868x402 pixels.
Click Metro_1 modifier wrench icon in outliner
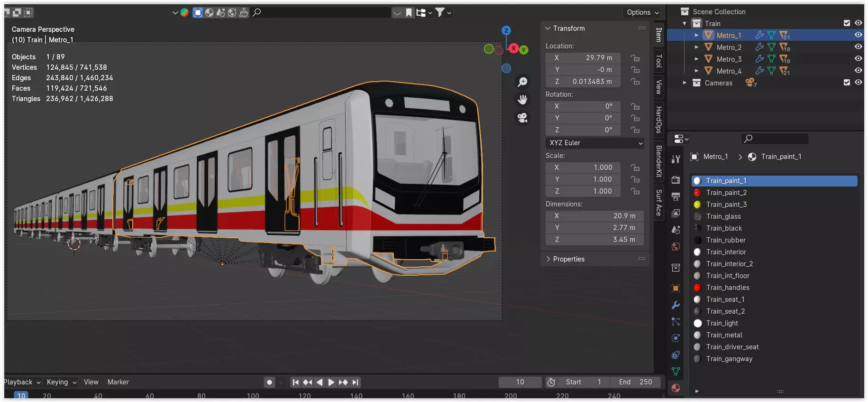759,35
